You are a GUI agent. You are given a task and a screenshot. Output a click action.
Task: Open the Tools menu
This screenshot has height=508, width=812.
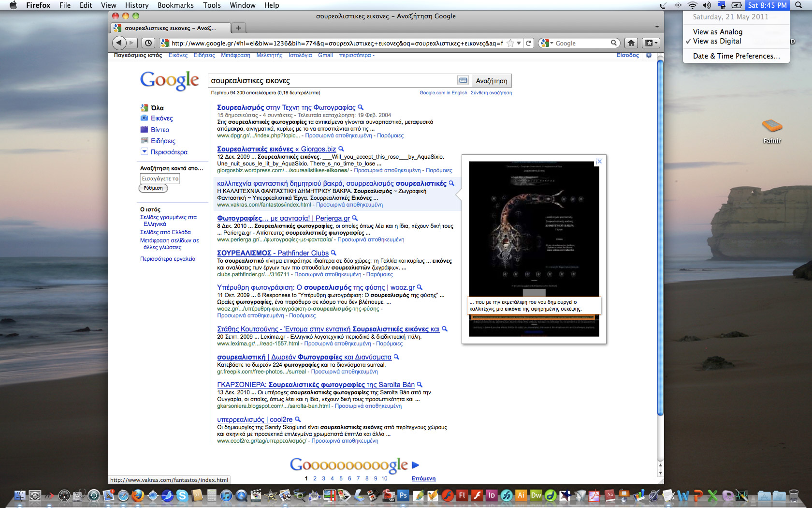point(212,5)
